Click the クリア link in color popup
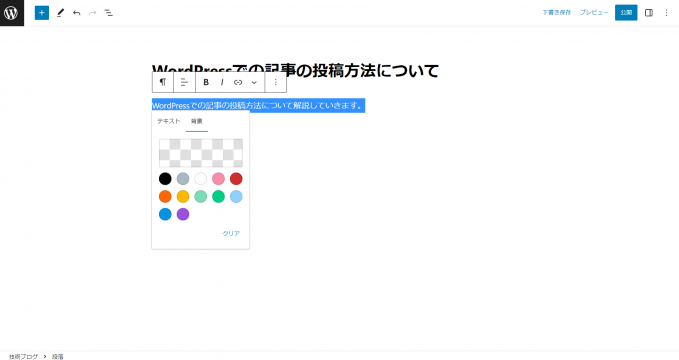The height and width of the screenshot is (360, 679). [x=231, y=233]
